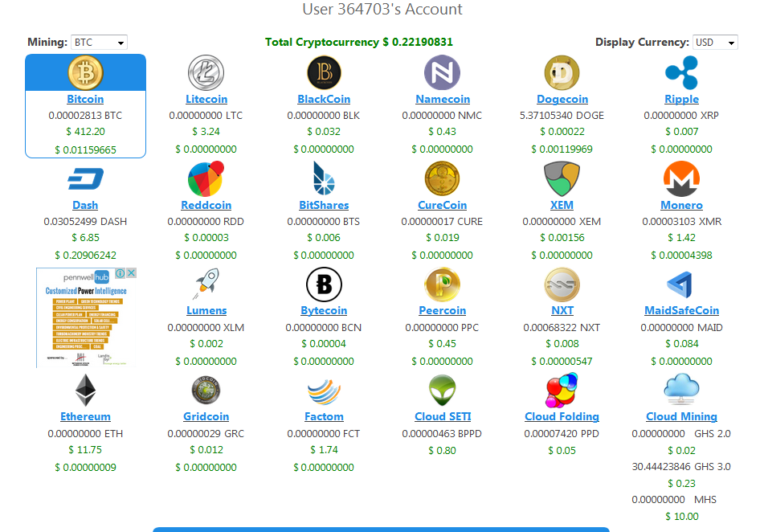The image size is (760, 532).
Task: Click the BlackCoin logo icon
Action: (x=325, y=73)
